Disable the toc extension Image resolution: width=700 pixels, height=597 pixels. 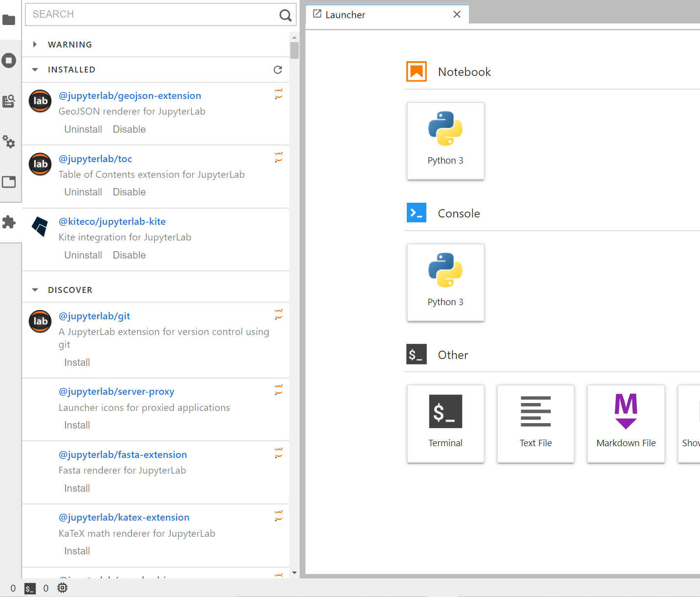tap(129, 191)
